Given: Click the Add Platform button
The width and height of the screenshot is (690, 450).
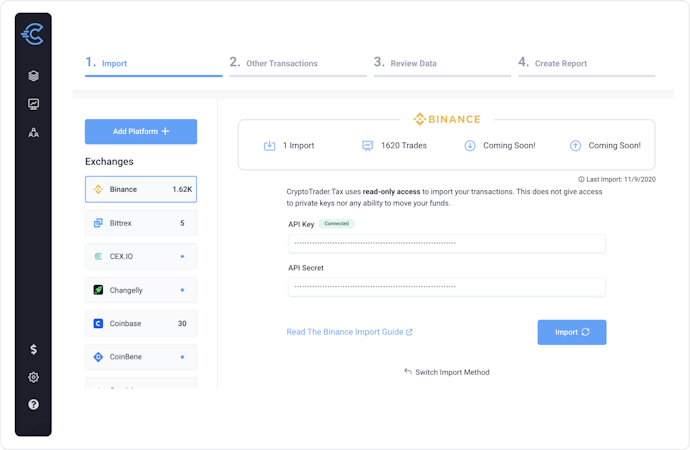Looking at the screenshot, I should click(141, 132).
